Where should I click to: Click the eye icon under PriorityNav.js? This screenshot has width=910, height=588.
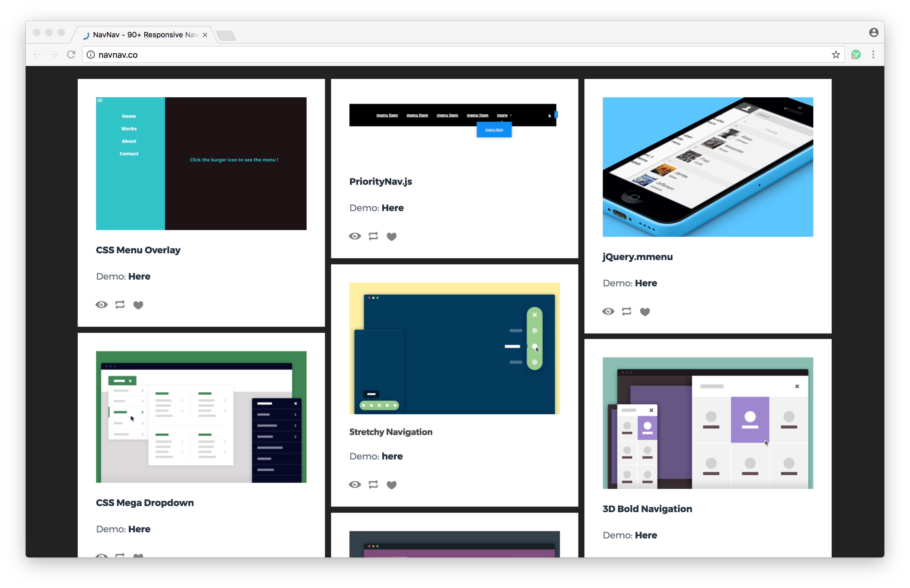coord(355,236)
